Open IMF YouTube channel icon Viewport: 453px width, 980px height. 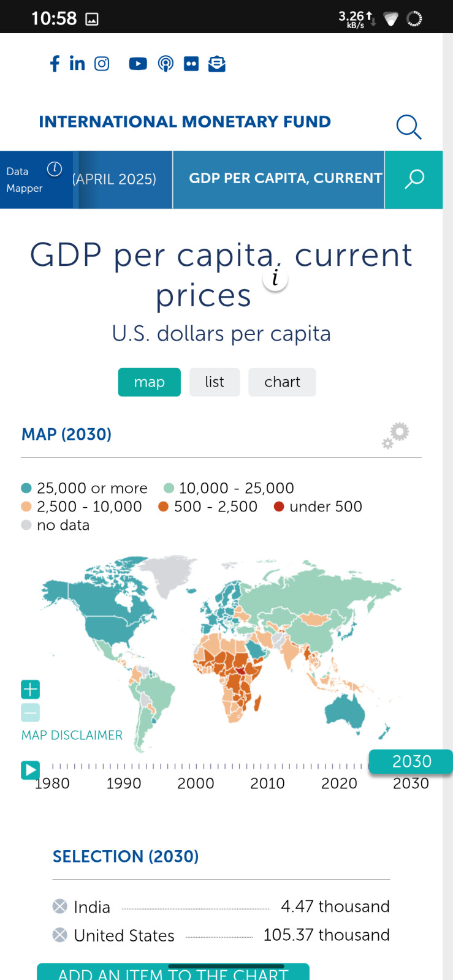tap(138, 64)
